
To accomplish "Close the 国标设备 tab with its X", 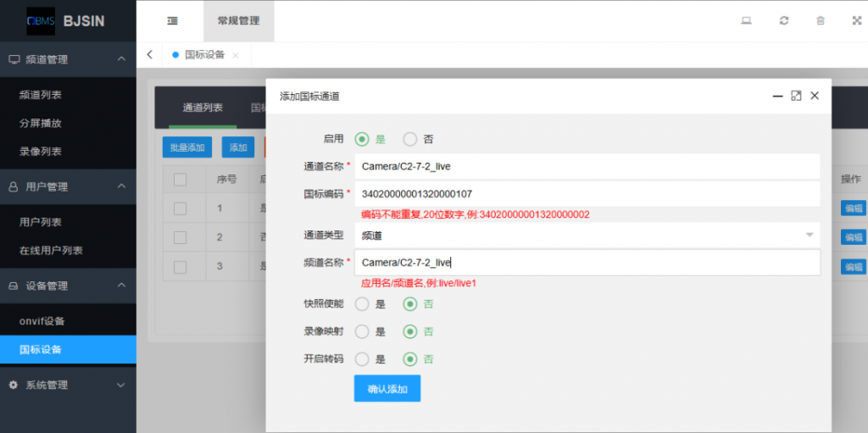I will point(236,55).
